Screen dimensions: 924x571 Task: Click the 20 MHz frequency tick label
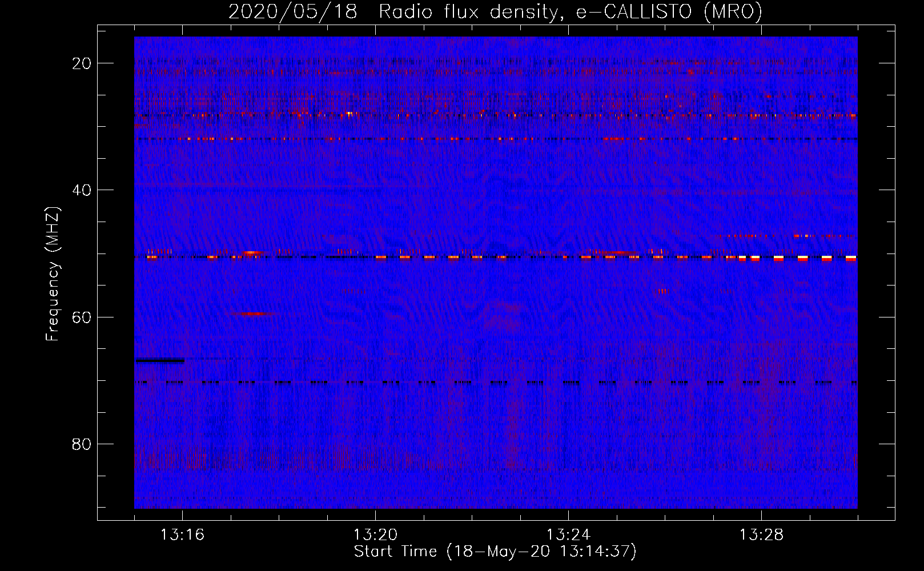(x=82, y=63)
